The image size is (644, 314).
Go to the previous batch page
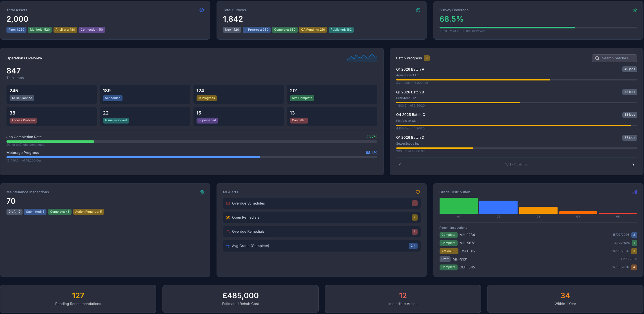click(400, 165)
